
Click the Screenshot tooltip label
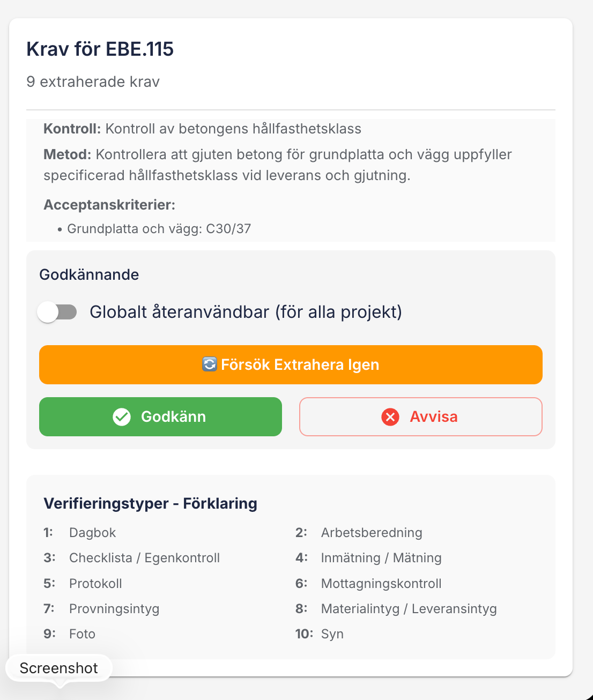(59, 668)
